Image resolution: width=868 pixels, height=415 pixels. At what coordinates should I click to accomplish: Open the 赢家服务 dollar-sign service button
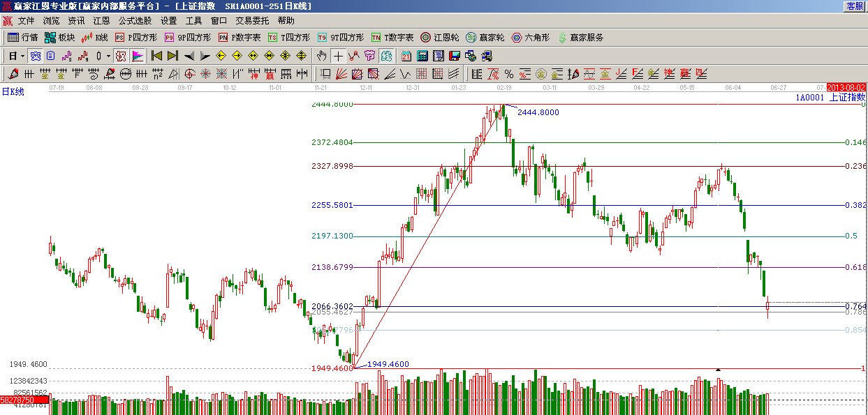pos(580,38)
